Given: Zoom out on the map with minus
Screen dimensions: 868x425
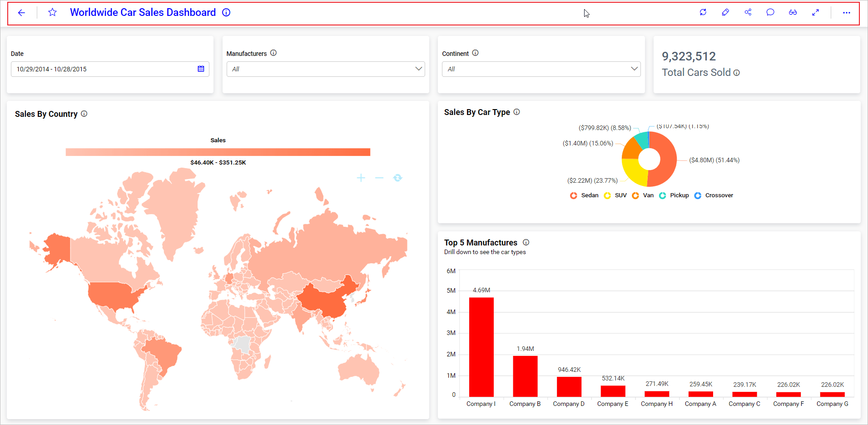Looking at the screenshot, I should (379, 178).
